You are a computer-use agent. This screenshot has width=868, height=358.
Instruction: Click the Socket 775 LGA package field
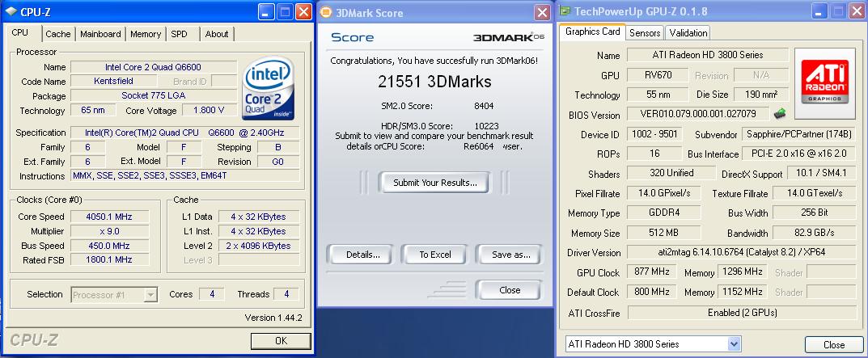(154, 95)
